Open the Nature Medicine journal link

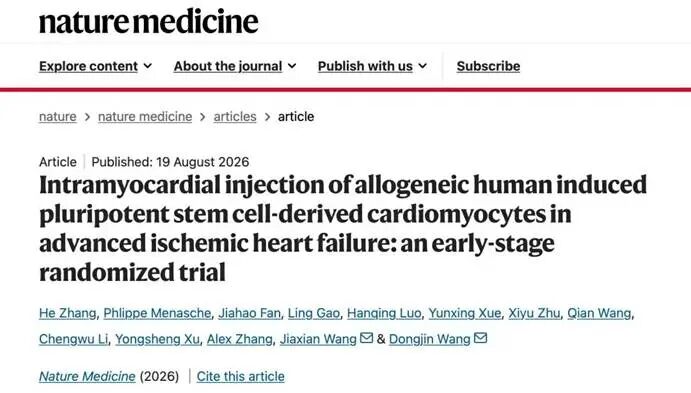[87, 377]
